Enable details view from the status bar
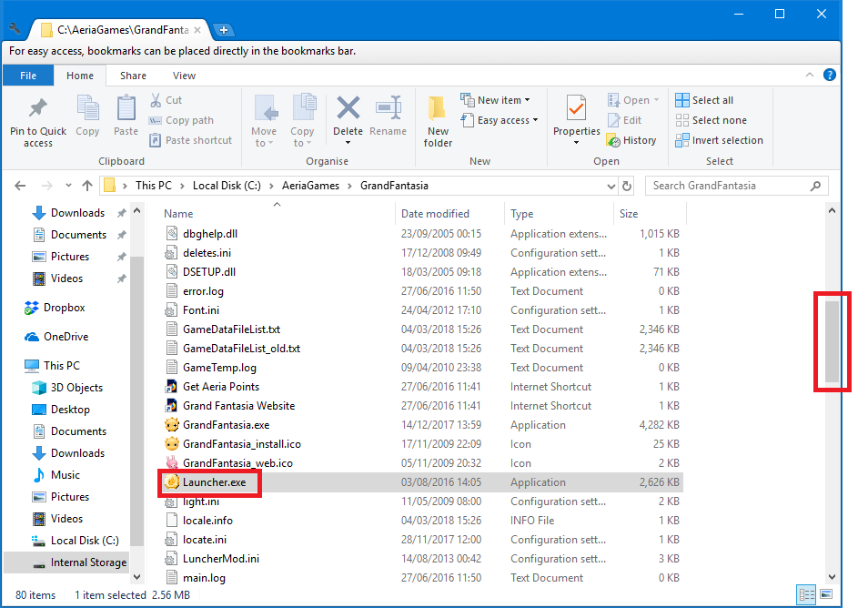Screen dimensions: 868x608 [x=806, y=594]
